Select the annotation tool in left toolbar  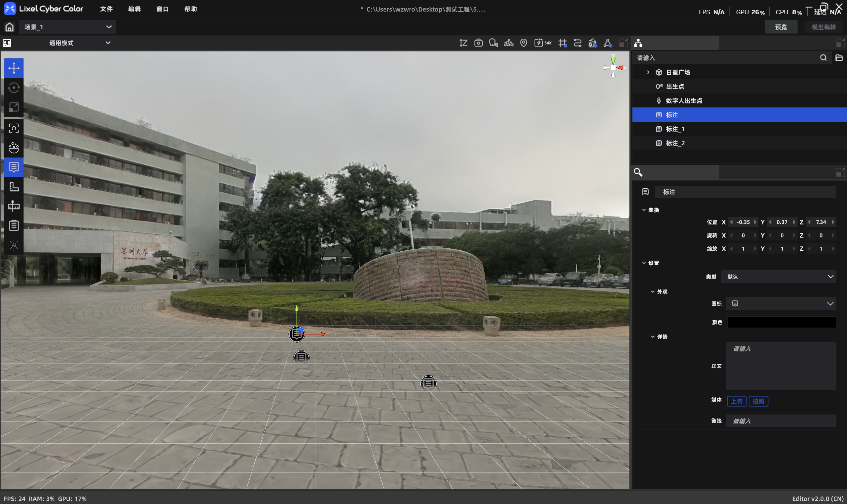coord(14,167)
